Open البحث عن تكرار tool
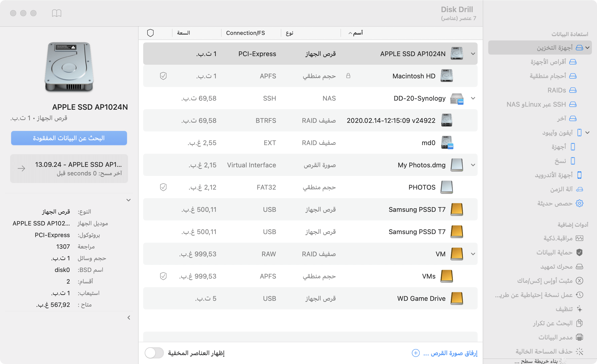 pos(558,323)
